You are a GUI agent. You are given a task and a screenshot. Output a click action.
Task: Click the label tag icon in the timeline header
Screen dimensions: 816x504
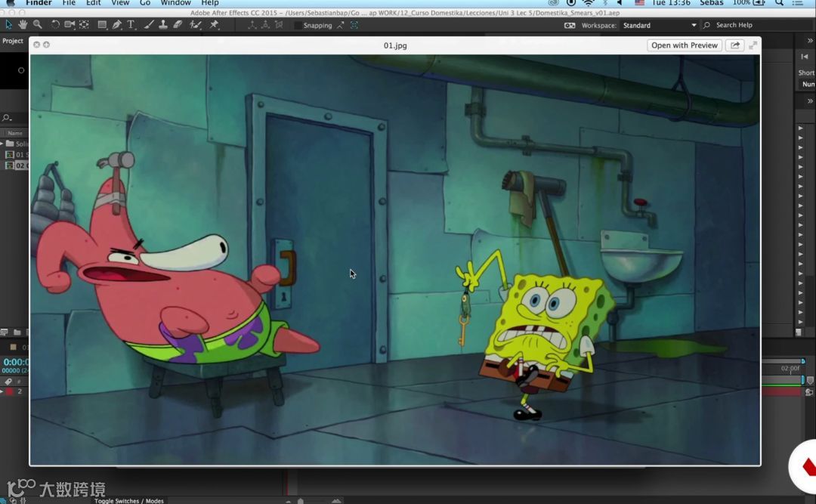coord(8,382)
